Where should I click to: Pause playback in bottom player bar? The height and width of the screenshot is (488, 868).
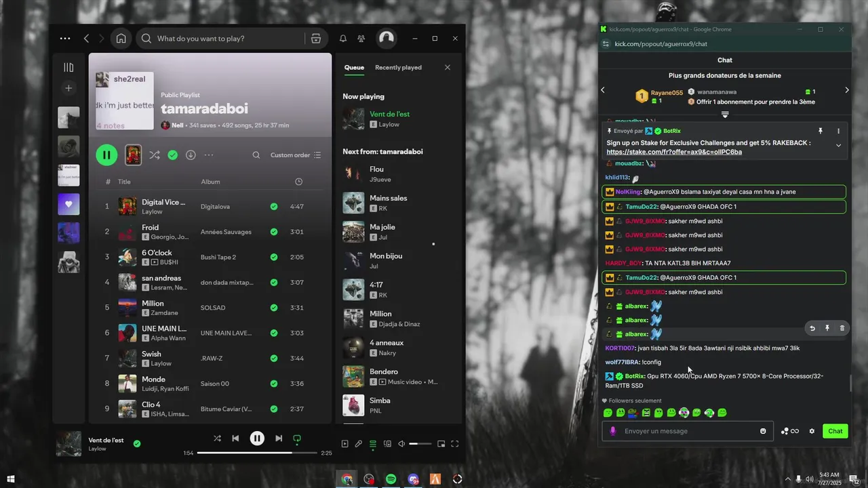coord(257,439)
